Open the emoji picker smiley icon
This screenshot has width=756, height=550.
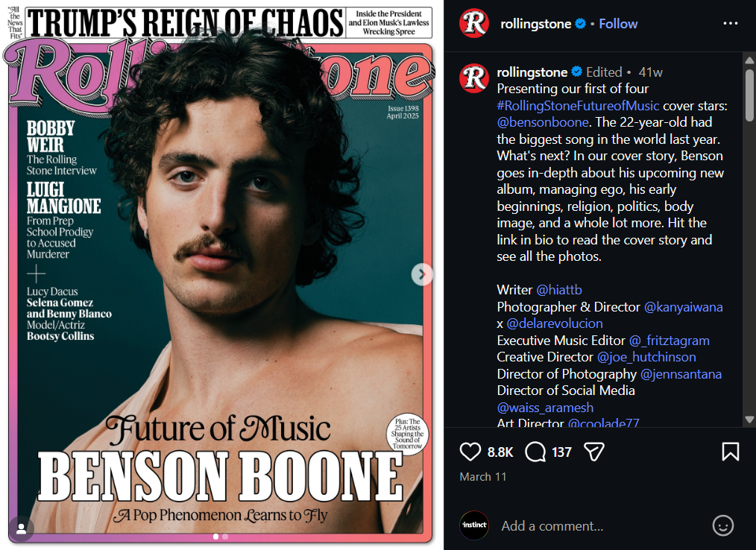722,525
